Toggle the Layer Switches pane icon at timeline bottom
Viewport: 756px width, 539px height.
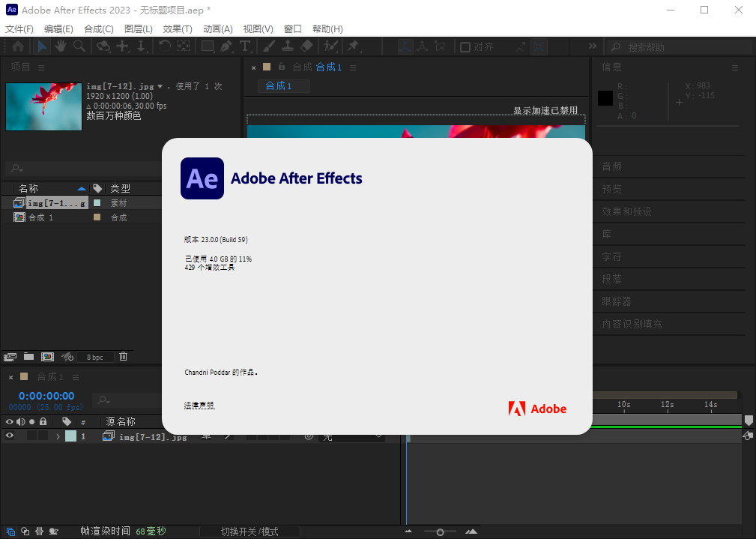tap(10, 532)
